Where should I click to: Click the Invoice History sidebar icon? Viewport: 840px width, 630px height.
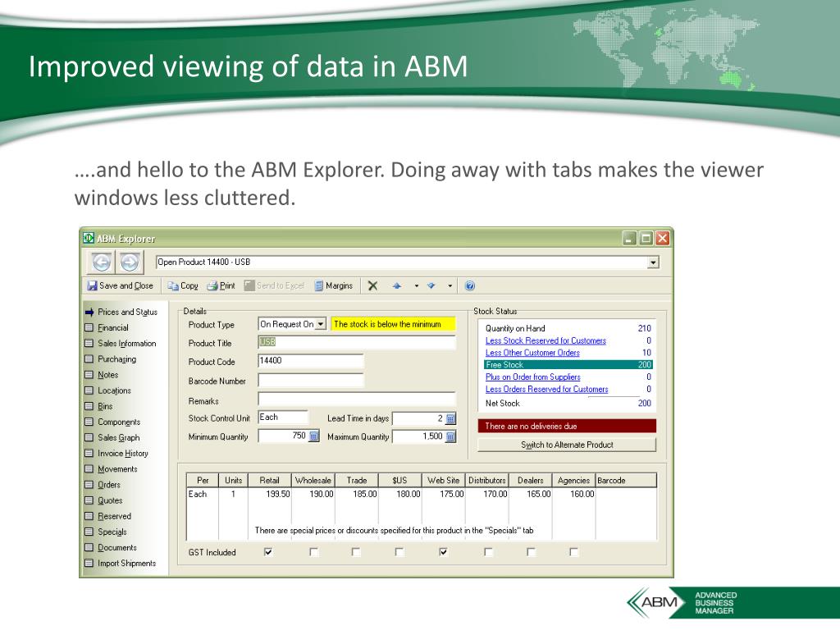point(89,453)
